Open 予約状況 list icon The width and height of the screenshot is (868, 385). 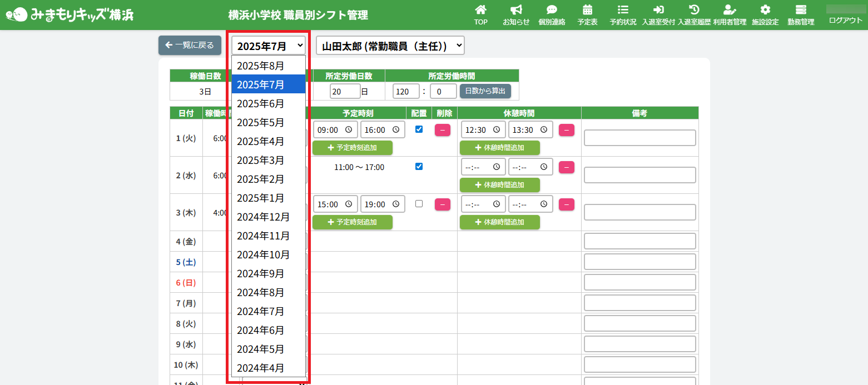tap(623, 10)
